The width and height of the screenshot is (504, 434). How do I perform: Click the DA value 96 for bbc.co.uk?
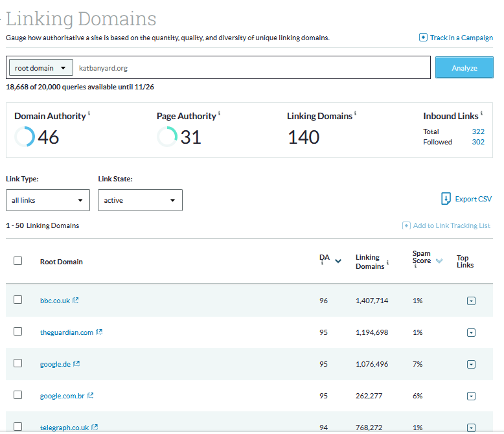pos(323,301)
